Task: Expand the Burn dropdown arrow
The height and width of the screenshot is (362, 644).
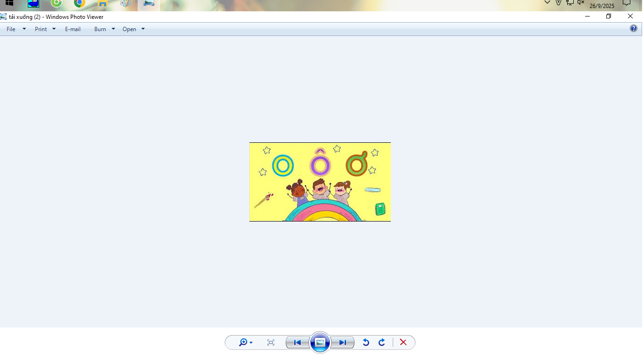Action: 113,29
